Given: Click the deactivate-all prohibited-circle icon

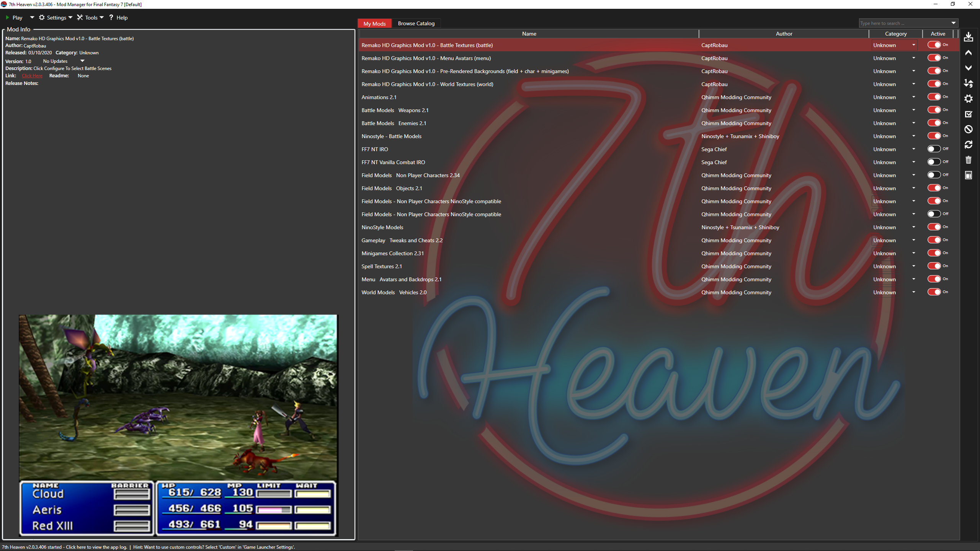Looking at the screenshot, I should (969, 129).
